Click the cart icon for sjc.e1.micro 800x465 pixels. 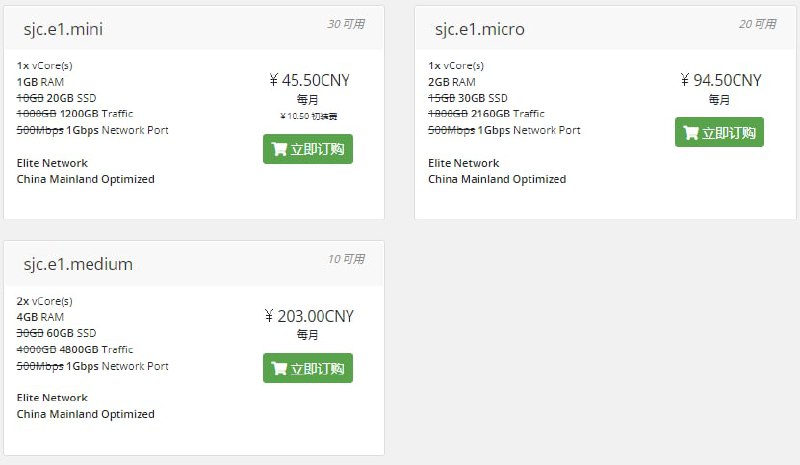pyautogui.click(x=690, y=133)
